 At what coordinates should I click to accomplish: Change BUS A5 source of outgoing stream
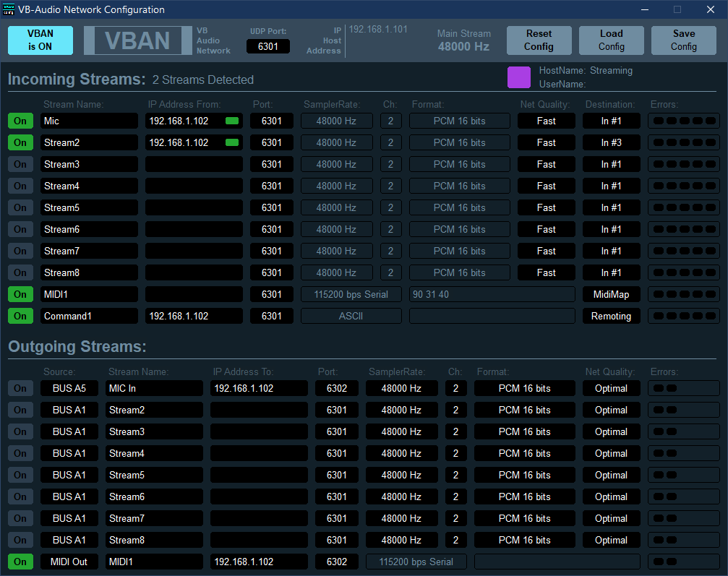click(x=69, y=388)
